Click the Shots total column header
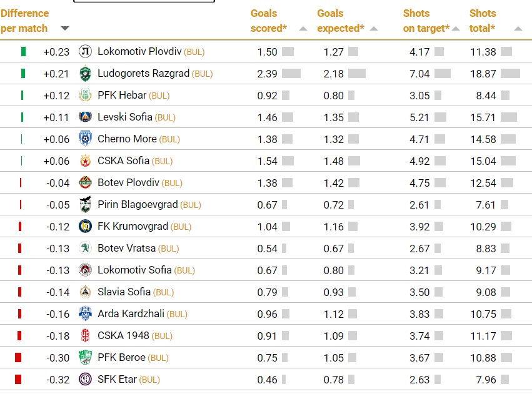The image size is (532, 394). (x=483, y=21)
